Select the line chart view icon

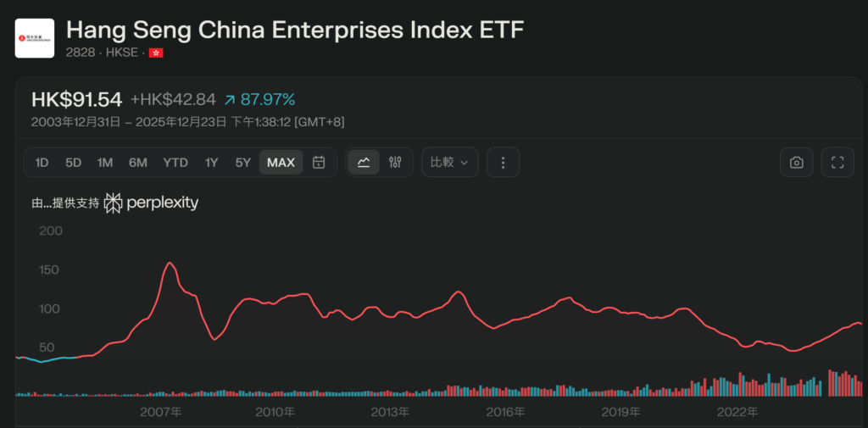(x=364, y=163)
